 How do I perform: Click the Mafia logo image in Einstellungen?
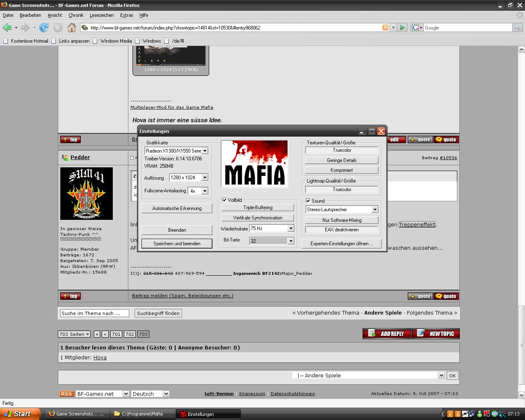[x=254, y=164]
